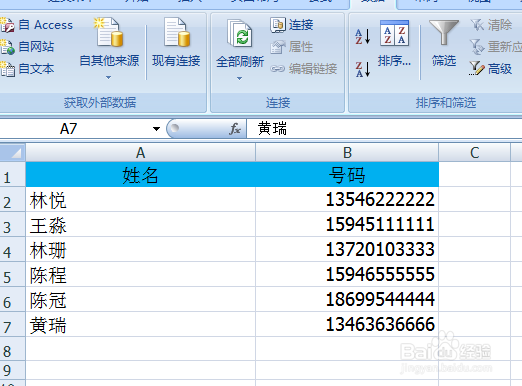Open 自其他来源 sources icon
The width and height of the screenshot is (522, 386).
(x=109, y=32)
